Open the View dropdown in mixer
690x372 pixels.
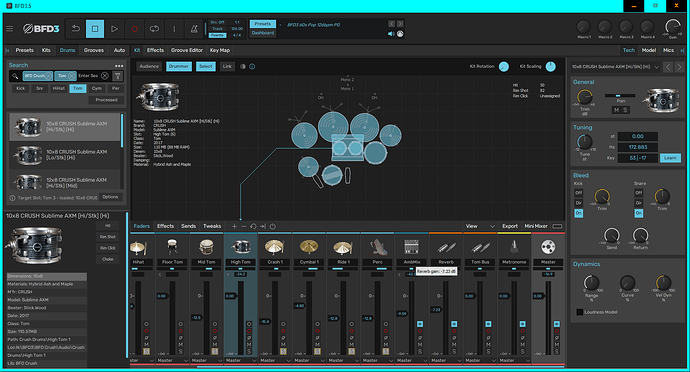click(x=480, y=226)
